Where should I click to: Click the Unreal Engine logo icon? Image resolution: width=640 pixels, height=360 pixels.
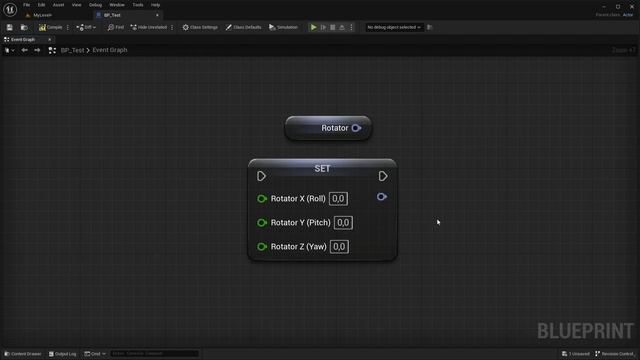[x=10, y=9]
